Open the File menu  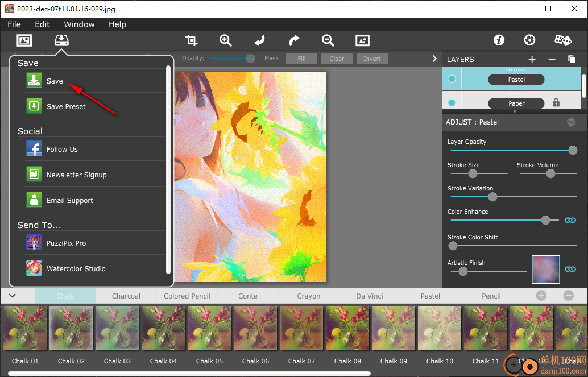click(14, 24)
